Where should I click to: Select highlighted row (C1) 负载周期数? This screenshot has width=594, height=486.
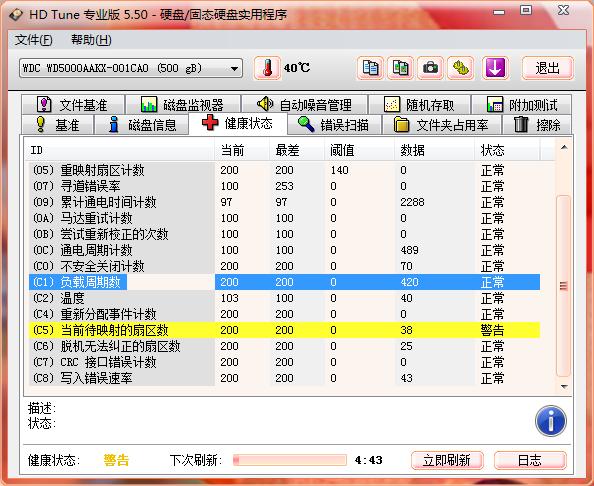tap(284, 282)
